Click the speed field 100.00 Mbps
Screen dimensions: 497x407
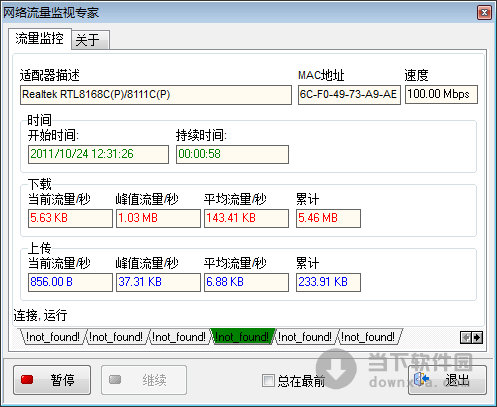441,95
